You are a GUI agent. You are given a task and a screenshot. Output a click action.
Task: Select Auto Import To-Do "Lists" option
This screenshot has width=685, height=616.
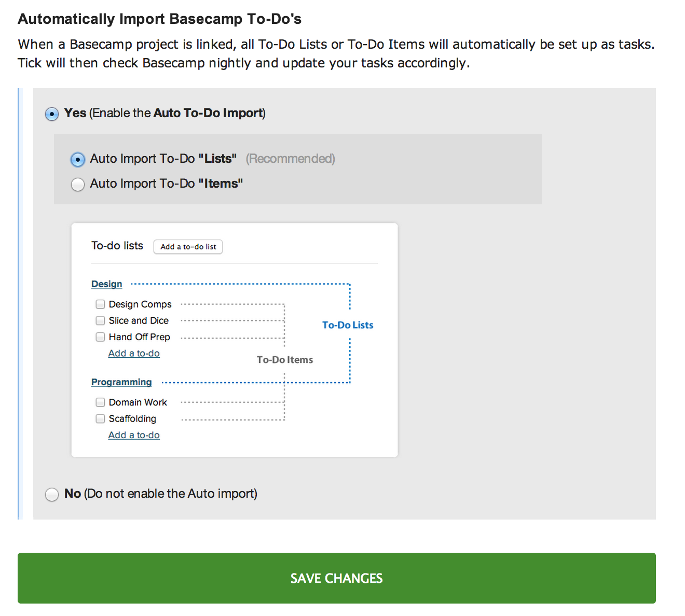click(77, 159)
